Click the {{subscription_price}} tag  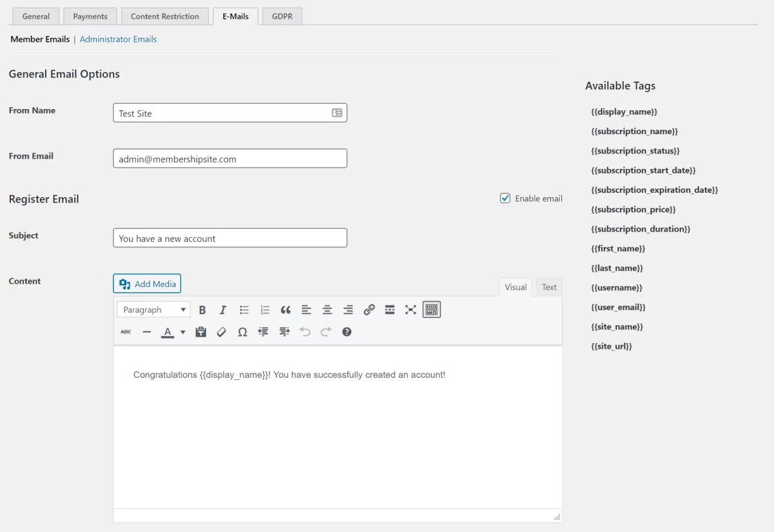633,210
